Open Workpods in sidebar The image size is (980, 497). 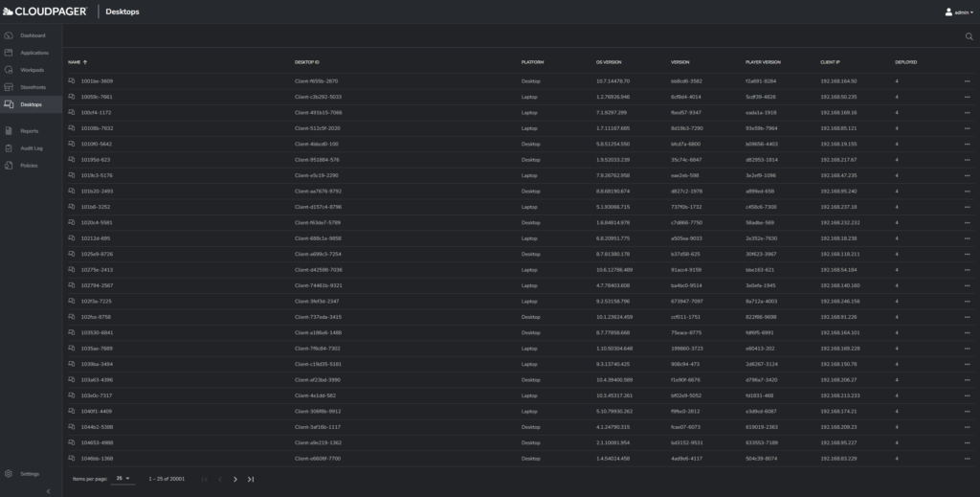[x=31, y=70]
